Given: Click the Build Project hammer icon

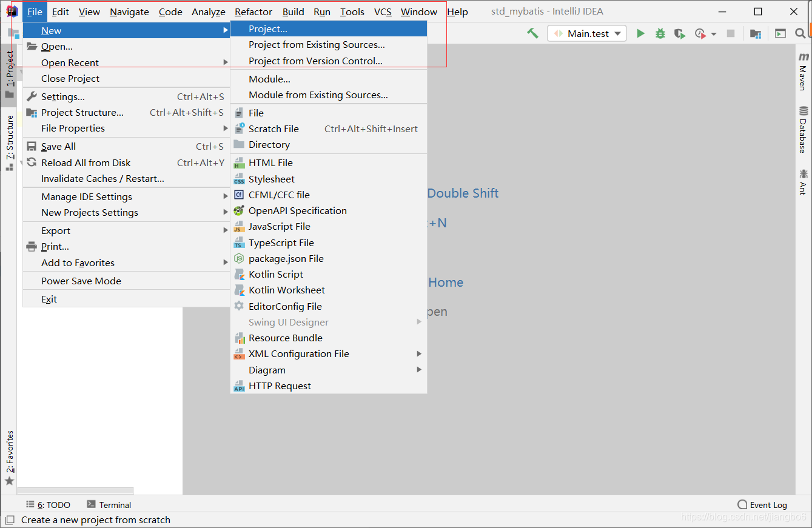Looking at the screenshot, I should 532,33.
